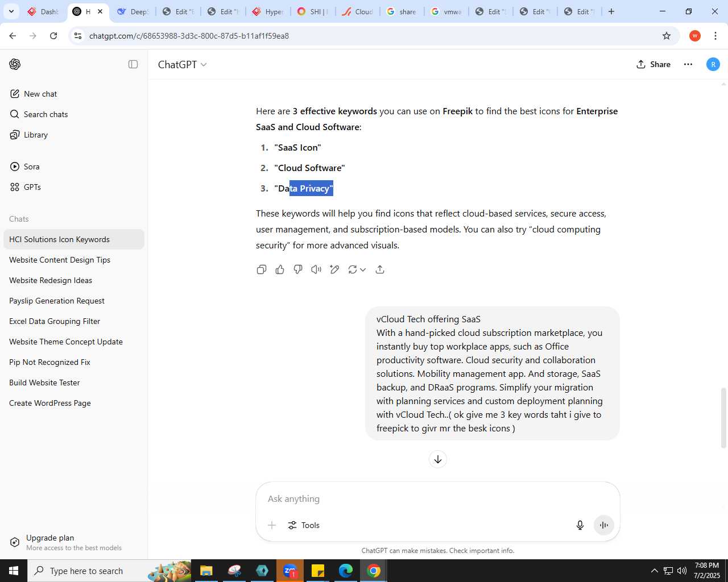Click the voice mode waveform button
This screenshot has width=728, height=582.
(x=604, y=525)
